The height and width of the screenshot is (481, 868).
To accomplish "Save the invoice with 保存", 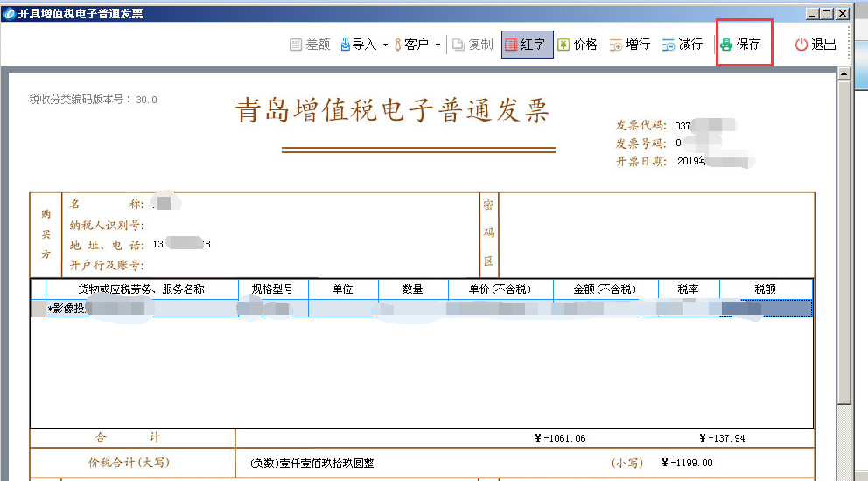I will [740, 45].
